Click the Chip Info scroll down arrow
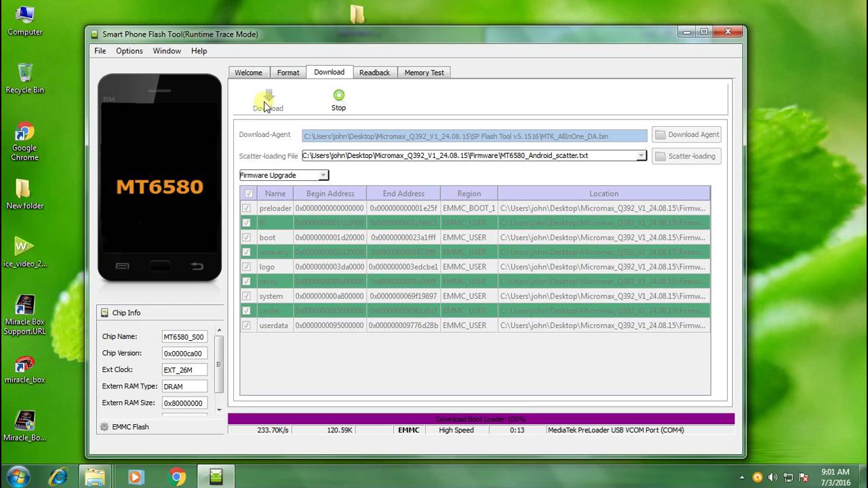 tap(218, 410)
